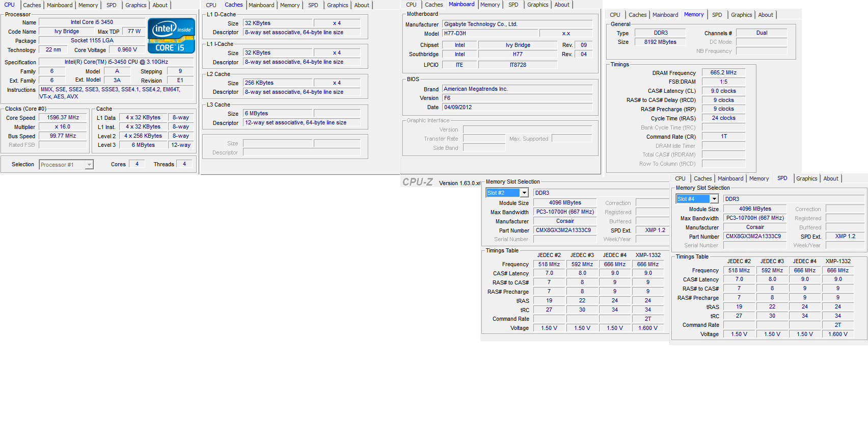
Task: Select SPD tab in the Motherboard panel
Action: (x=513, y=5)
